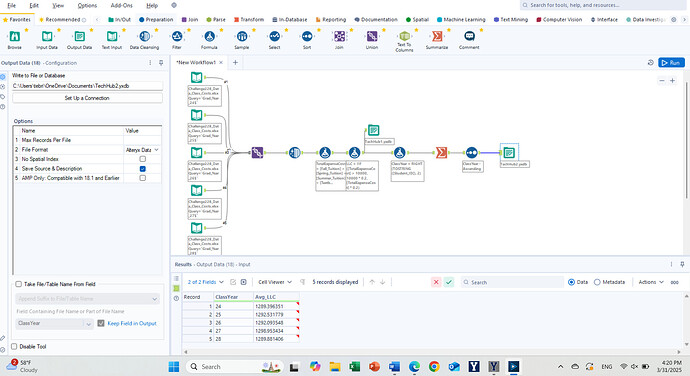Click the Write to File path field
This screenshot has width=690, height=376.
pos(87,86)
